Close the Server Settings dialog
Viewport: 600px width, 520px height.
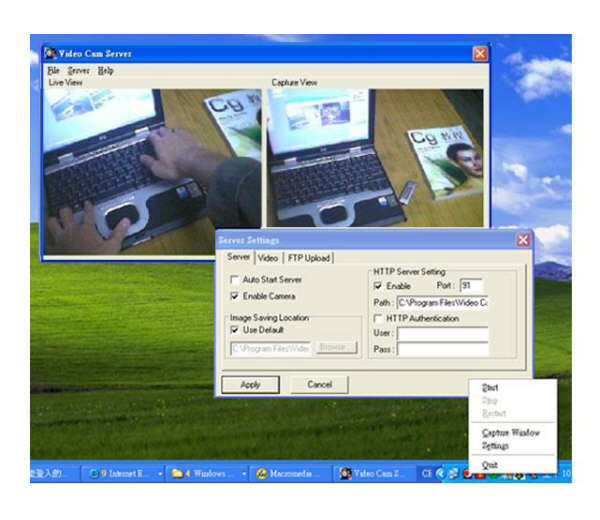[x=523, y=240]
